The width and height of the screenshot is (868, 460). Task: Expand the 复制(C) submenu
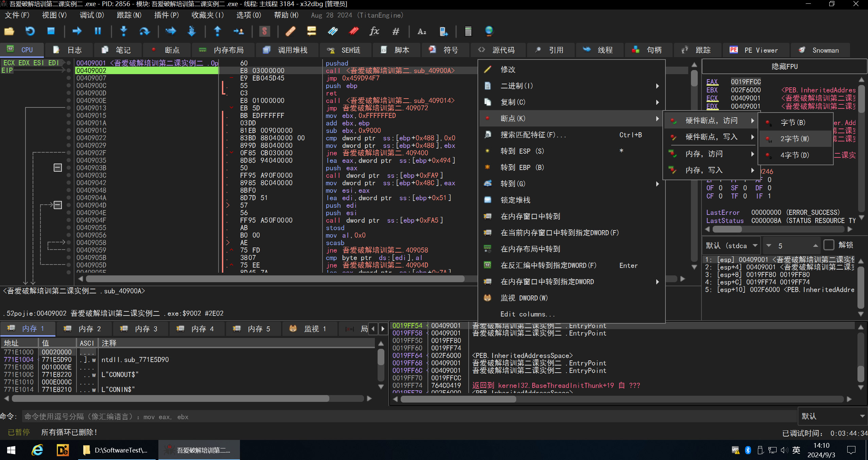[x=571, y=102]
